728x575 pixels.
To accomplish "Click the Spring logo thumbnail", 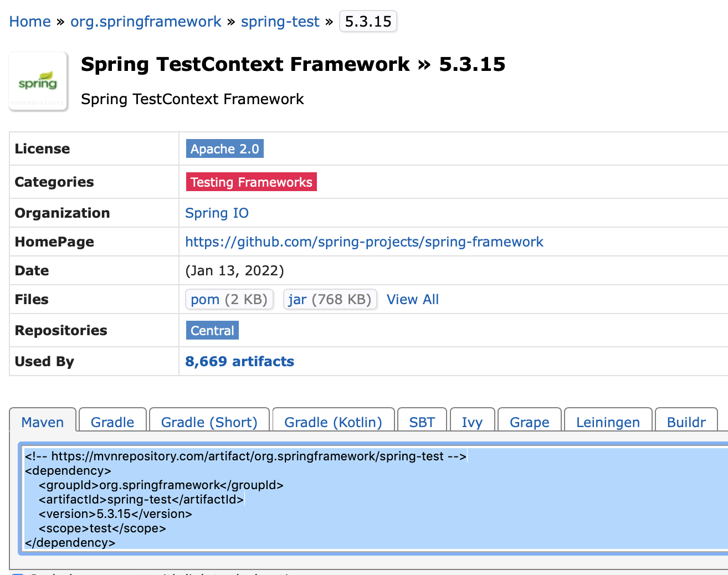I will point(38,81).
